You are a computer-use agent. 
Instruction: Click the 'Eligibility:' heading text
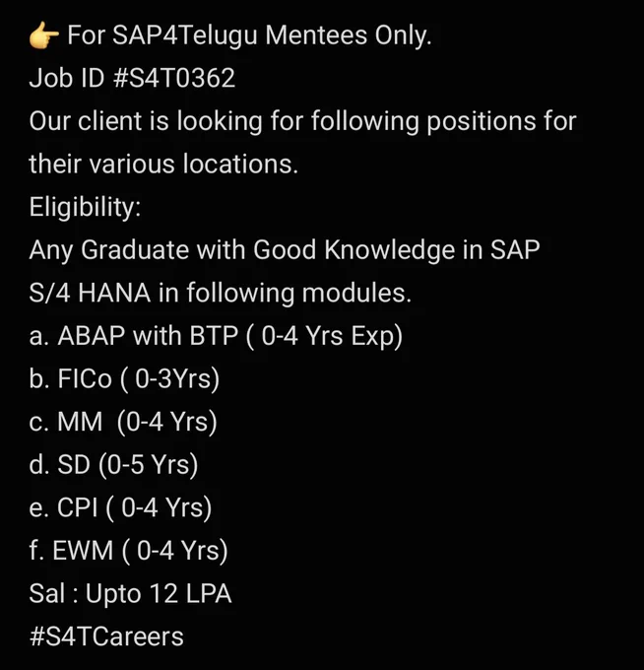(85, 208)
